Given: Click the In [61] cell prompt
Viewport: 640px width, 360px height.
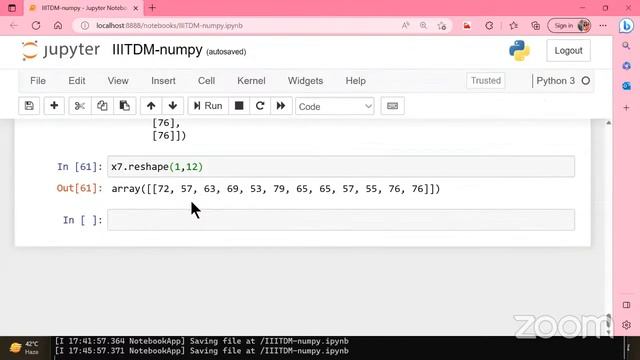Looking at the screenshot, I should click(80, 167).
